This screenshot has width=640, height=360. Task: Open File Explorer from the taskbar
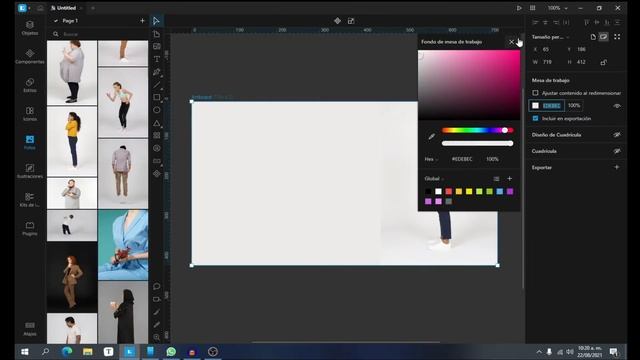[87, 351]
